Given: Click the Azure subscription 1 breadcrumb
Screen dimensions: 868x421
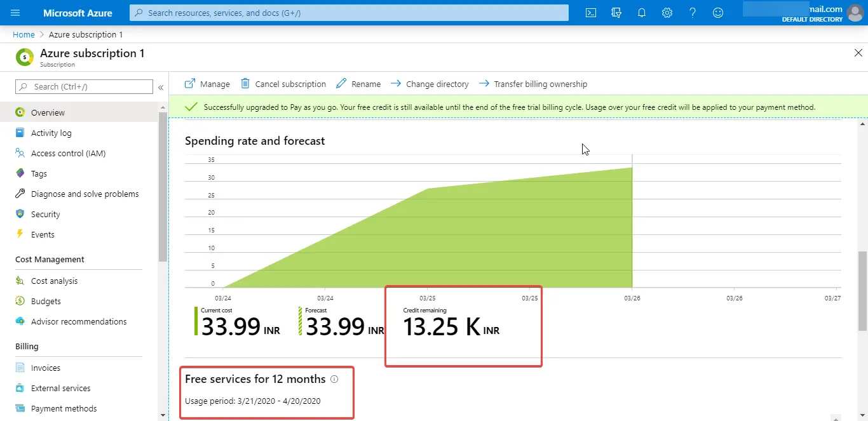Looking at the screenshot, I should [x=86, y=34].
